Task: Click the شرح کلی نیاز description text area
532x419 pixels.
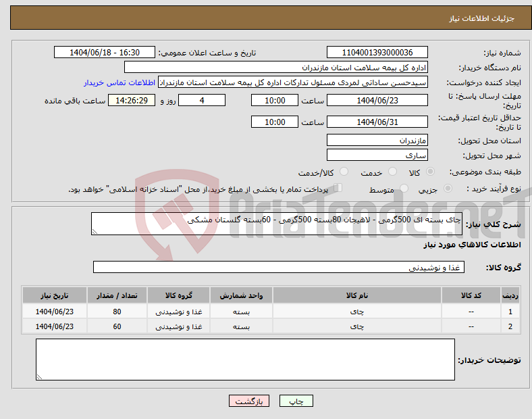Action: [276, 224]
